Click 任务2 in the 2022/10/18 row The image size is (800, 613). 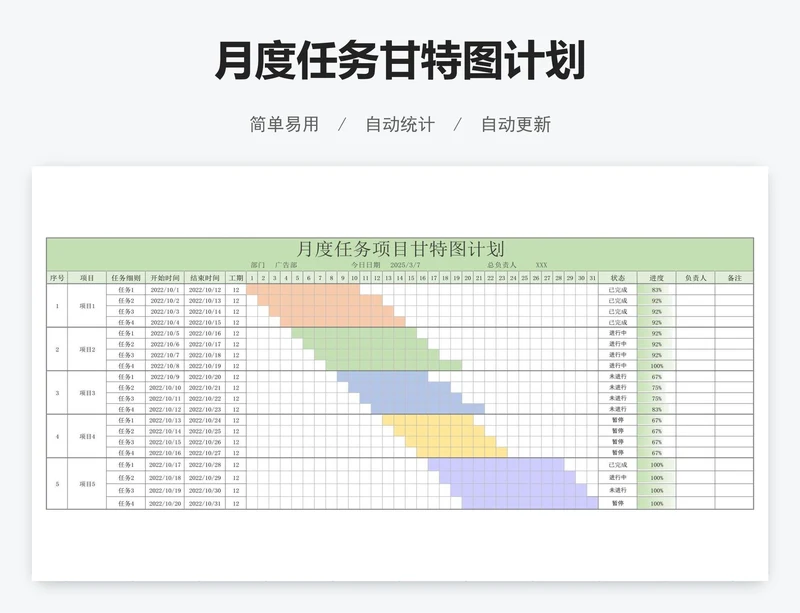[x=126, y=477]
